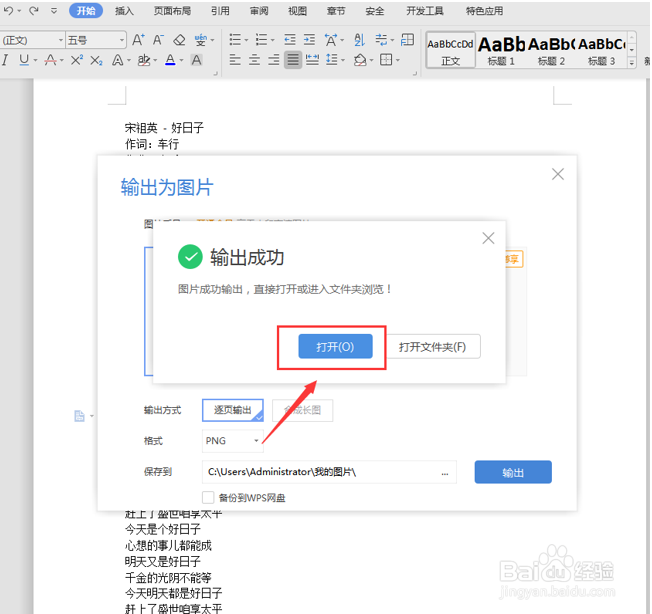Apply the blue font color A
Viewport: 652px width, 614px height.
tap(170, 60)
